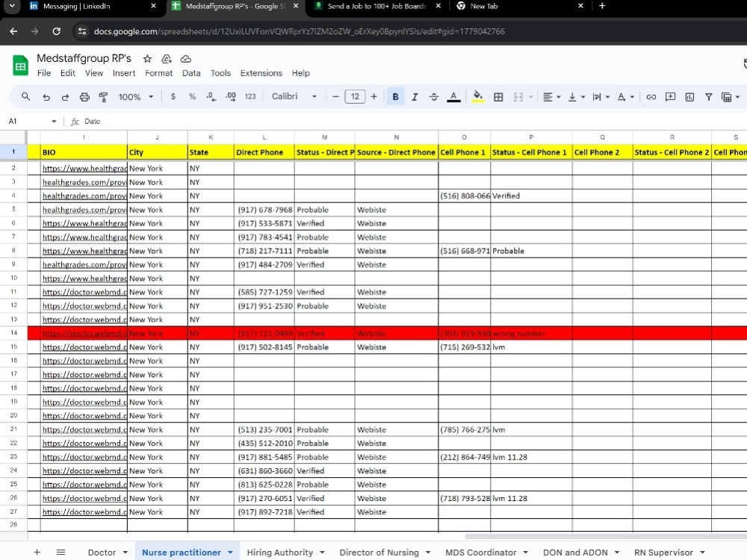Open the fill color picker
The height and width of the screenshot is (560, 747).
pyautogui.click(x=478, y=96)
